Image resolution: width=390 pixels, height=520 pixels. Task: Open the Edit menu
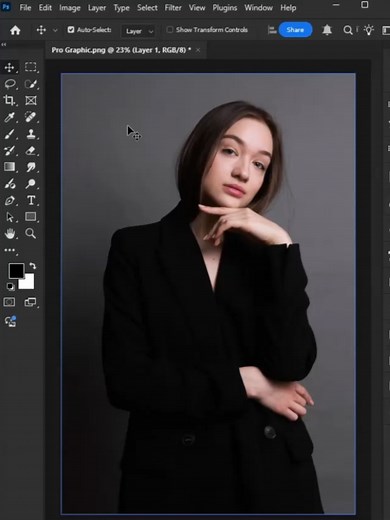[45, 7]
